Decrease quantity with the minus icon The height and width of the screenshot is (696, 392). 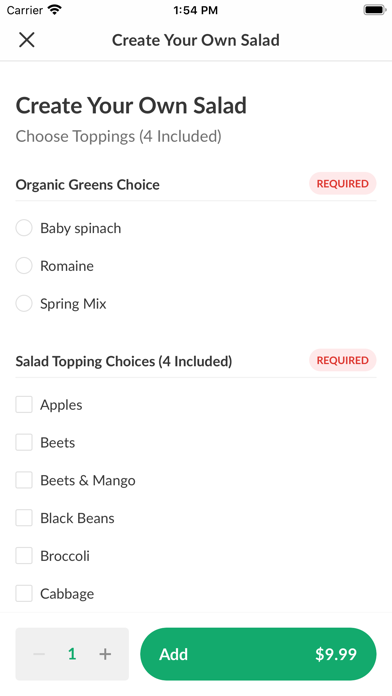tap(39, 654)
